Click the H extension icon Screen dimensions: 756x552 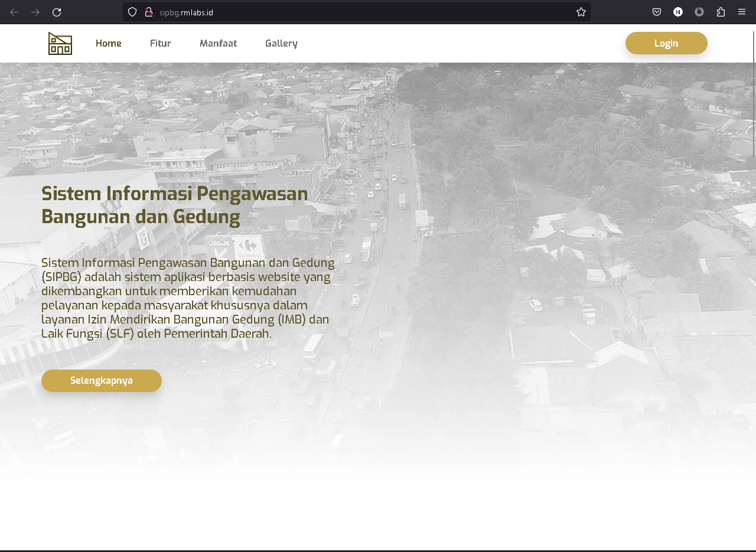click(678, 12)
